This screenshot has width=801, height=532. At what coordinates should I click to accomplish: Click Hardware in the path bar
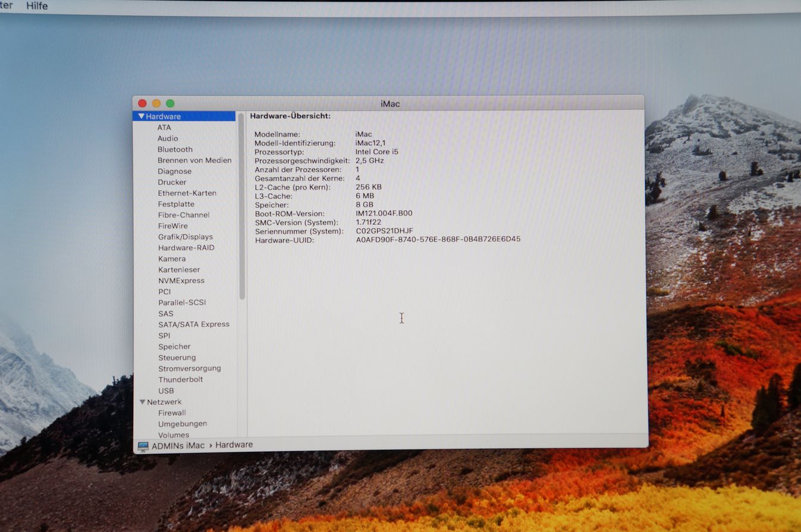pos(234,445)
